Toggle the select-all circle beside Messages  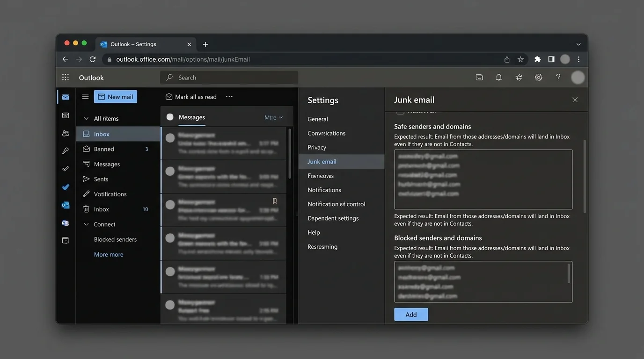pos(170,117)
